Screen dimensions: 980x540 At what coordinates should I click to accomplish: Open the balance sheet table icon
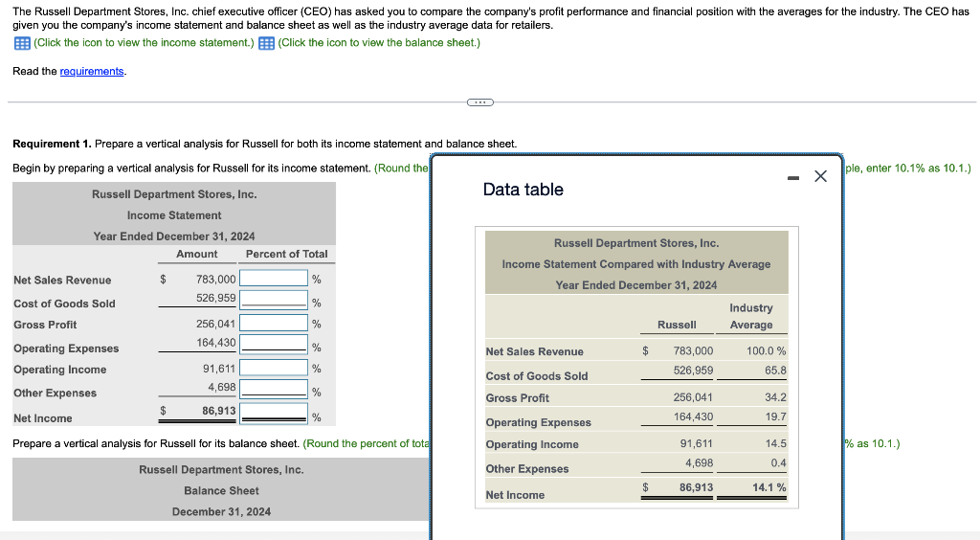pyautogui.click(x=266, y=43)
